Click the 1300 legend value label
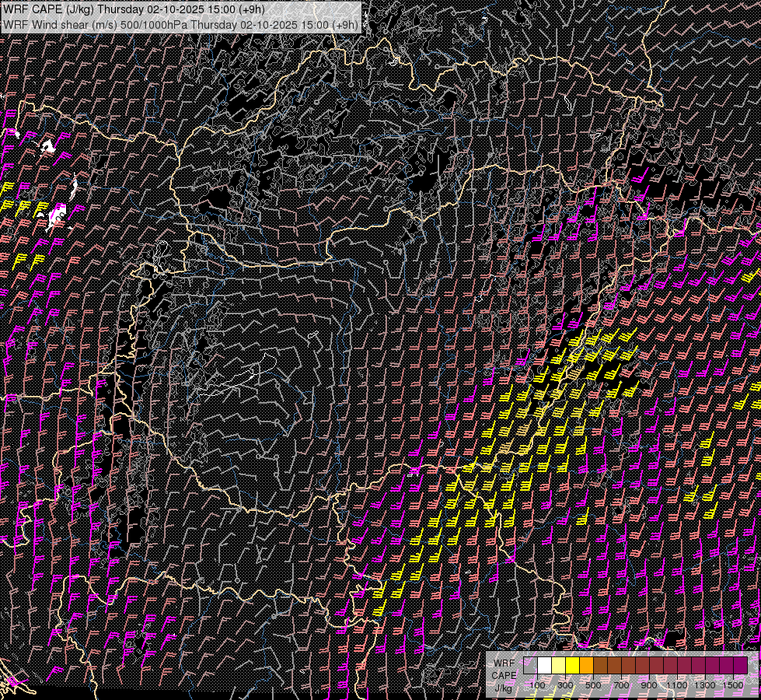 pos(705,685)
